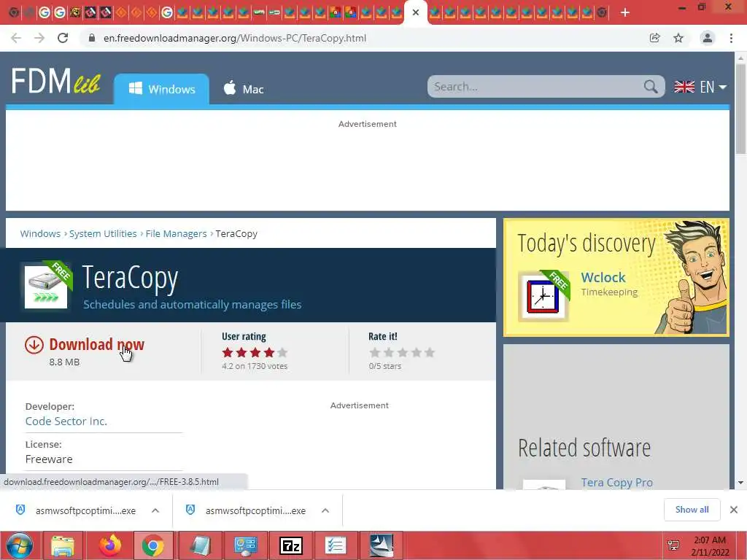The width and height of the screenshot is (747, 560).
Task: Open the Windows platform tab
Action: point(161,89)
